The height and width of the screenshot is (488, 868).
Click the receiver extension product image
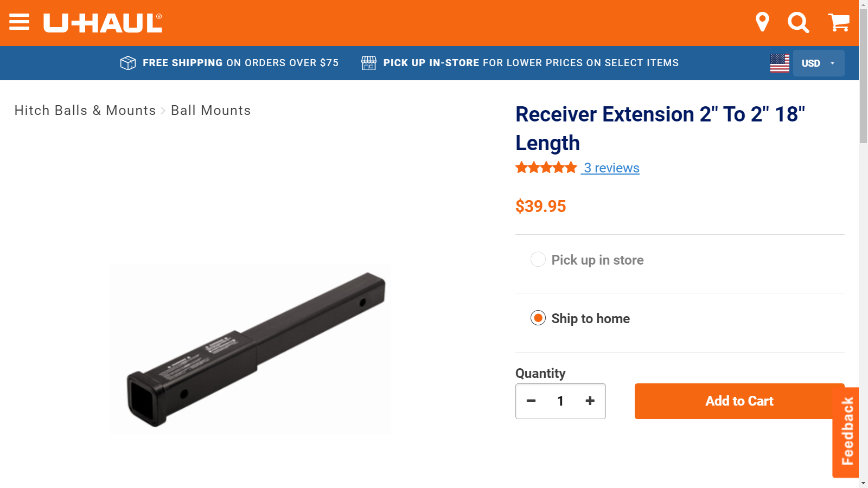250,349
